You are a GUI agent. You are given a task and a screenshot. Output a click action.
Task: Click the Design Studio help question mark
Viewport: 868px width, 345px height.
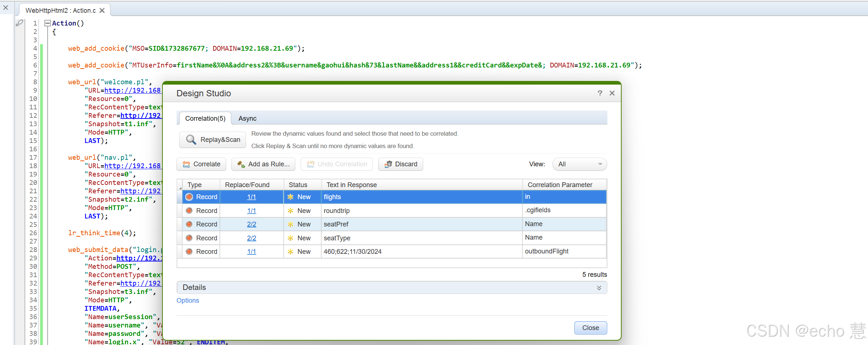point(600,93)
